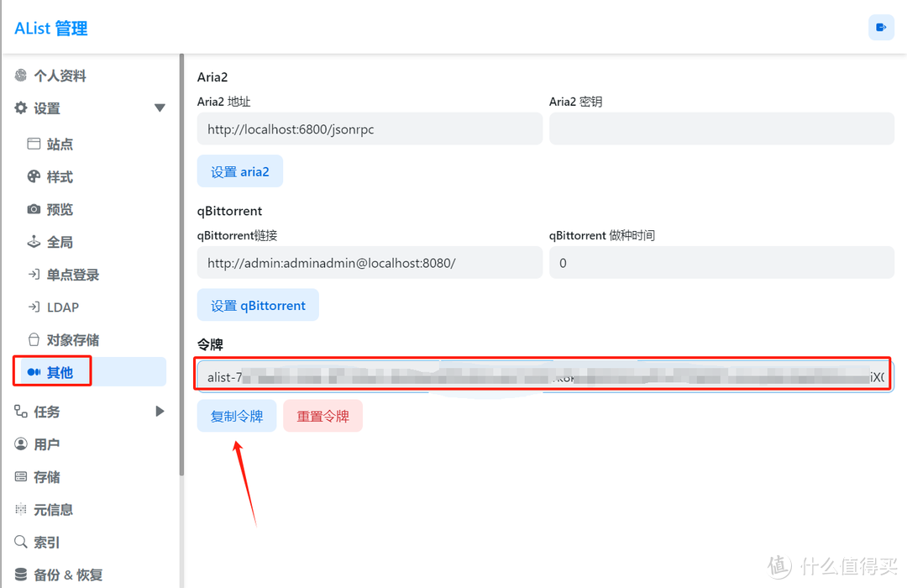Click the toggle icon beside 其他
Viewport: 907px width, 588px height.
34,371
